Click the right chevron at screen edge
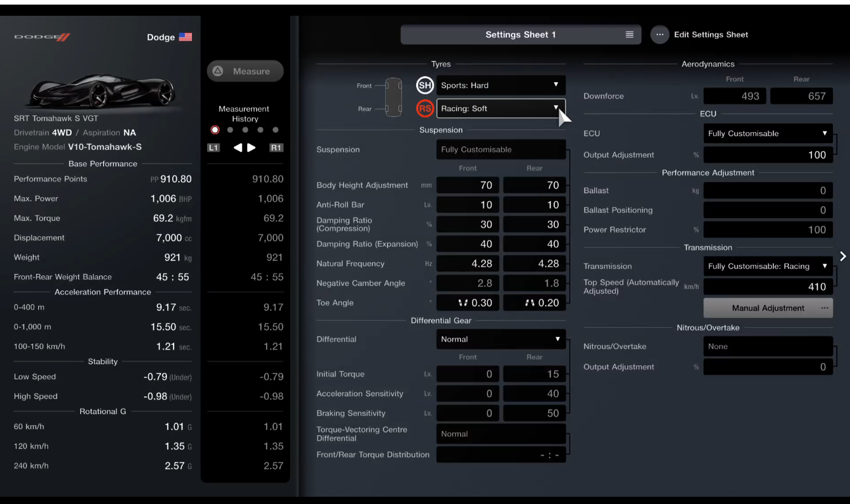The image size is (850, 504). 843,256
